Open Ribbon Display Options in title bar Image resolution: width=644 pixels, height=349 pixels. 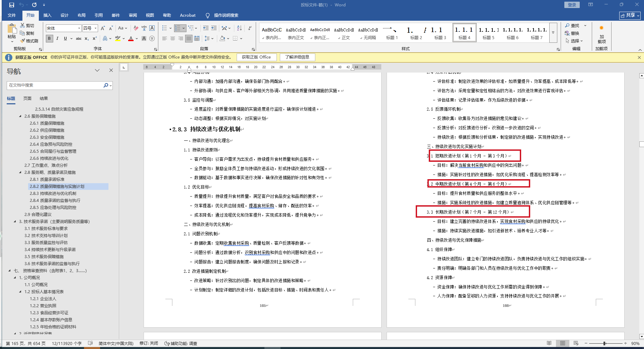pos(590,5)
